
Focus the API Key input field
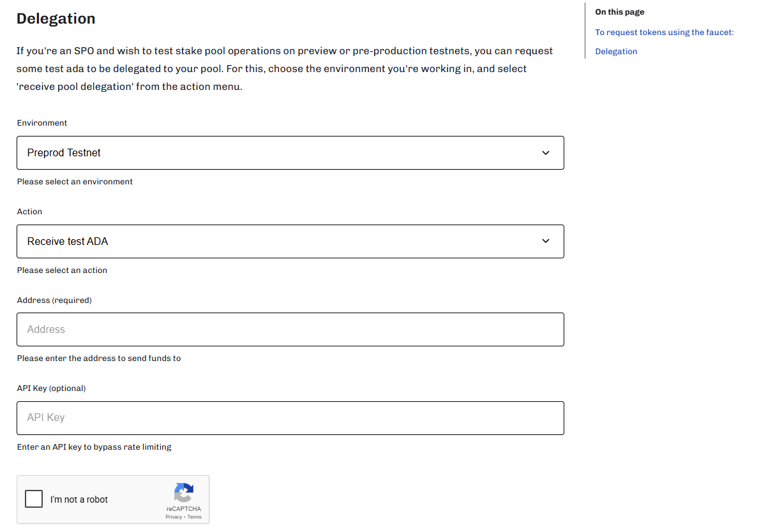(290, 418)
